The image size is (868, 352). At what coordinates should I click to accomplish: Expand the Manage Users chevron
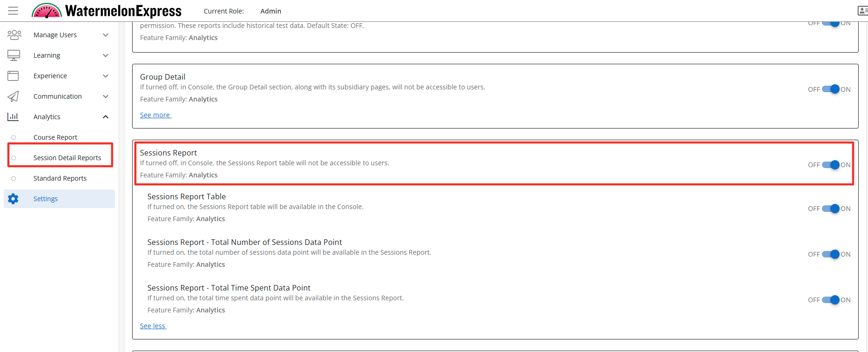pos(106,35)
